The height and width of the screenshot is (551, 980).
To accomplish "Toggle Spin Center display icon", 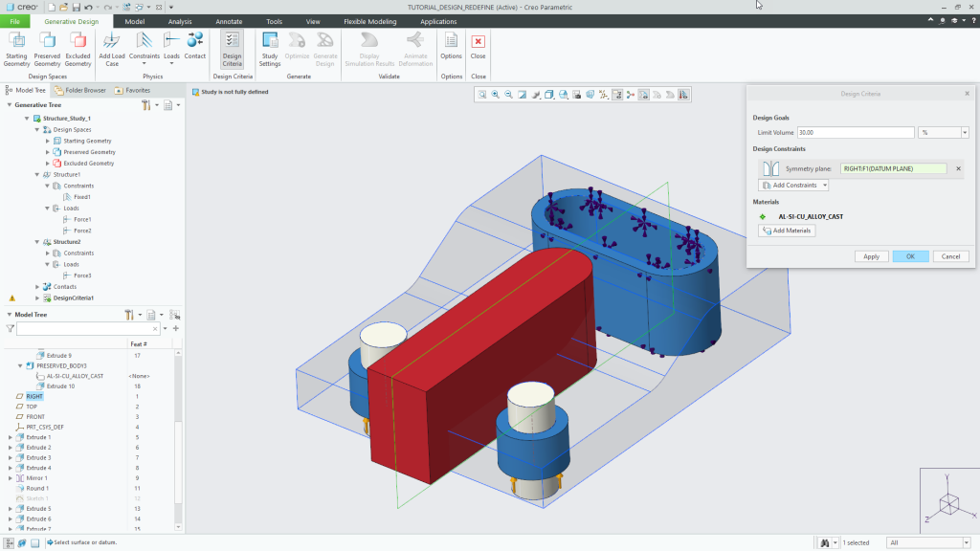I will point(631,95).
